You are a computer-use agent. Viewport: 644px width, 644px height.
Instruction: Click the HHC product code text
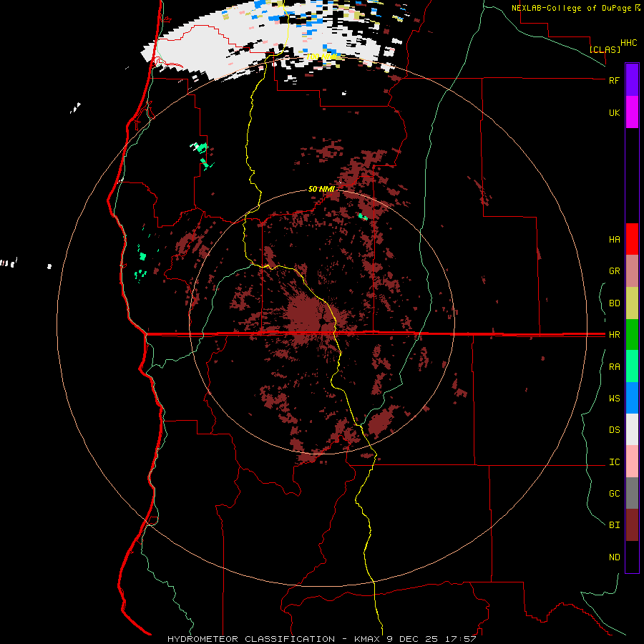628,43
